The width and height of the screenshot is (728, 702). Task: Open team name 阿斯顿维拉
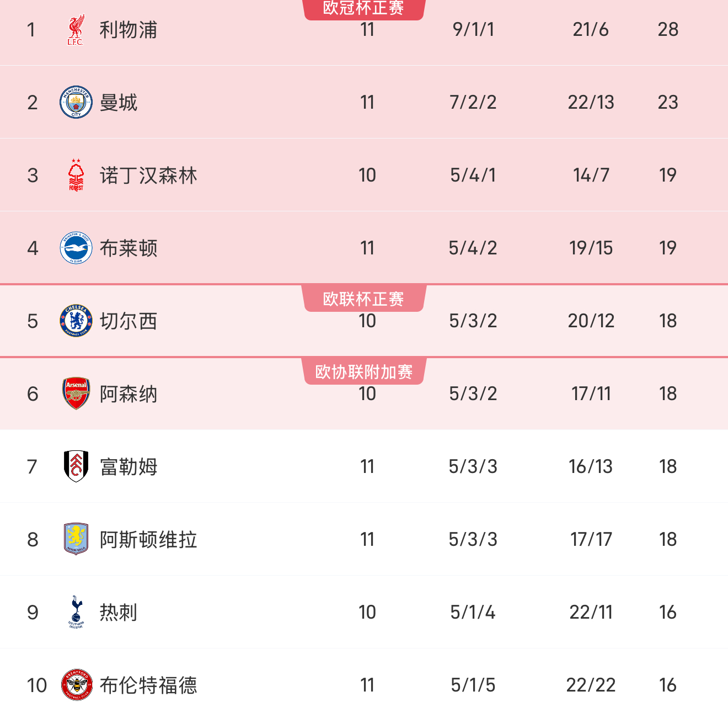(148, 540)
